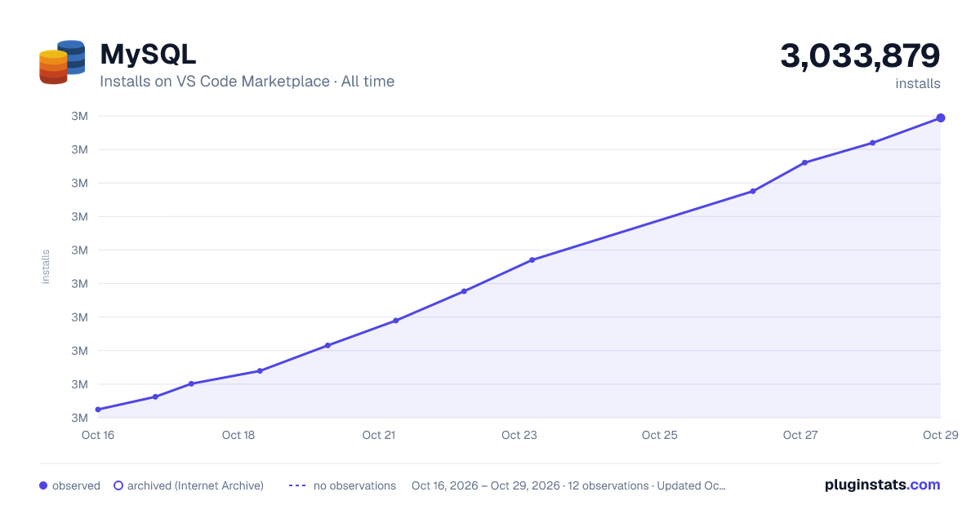Click the date range and observations footer text
Screen dimensions: 980x514
(568, 485)
